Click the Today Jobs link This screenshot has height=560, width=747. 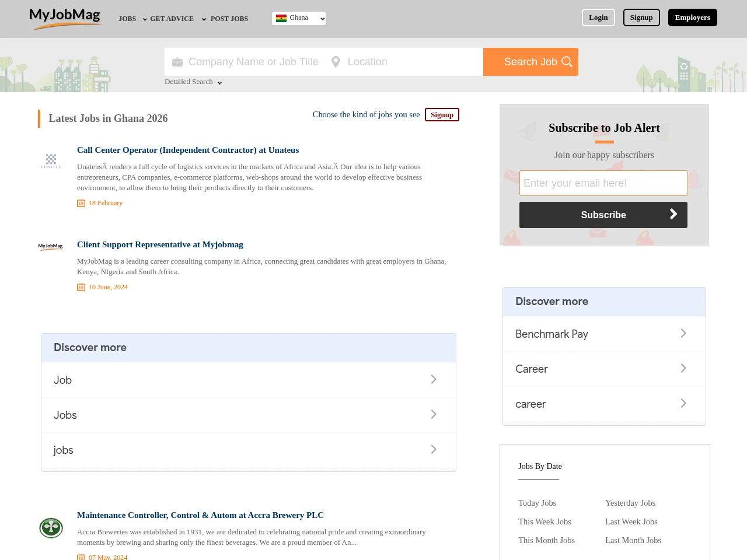click(x=537, y=503)
